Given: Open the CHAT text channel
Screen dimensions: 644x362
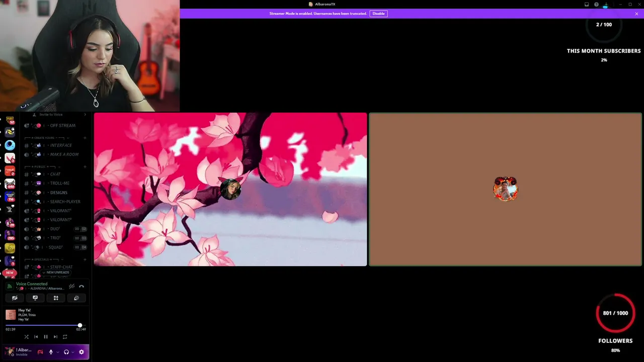Looking at the screenshot, I should coord(56,174).
